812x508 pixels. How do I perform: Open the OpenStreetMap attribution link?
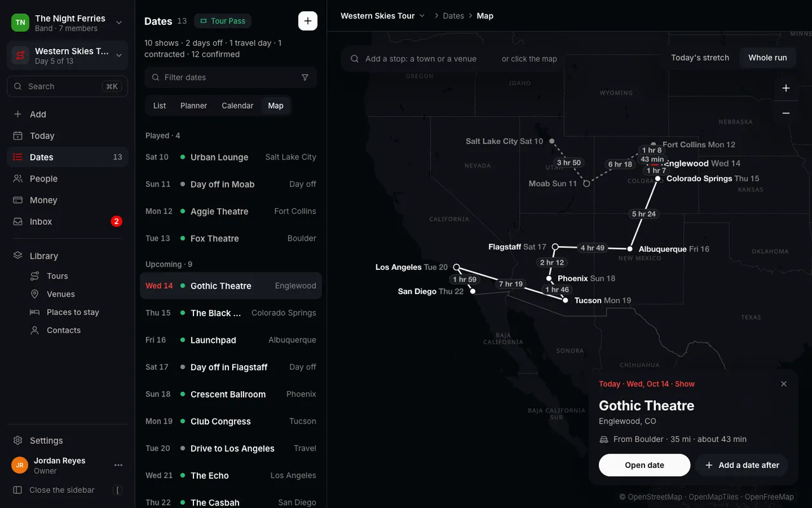pyautogui.click(x=651, y=497)
